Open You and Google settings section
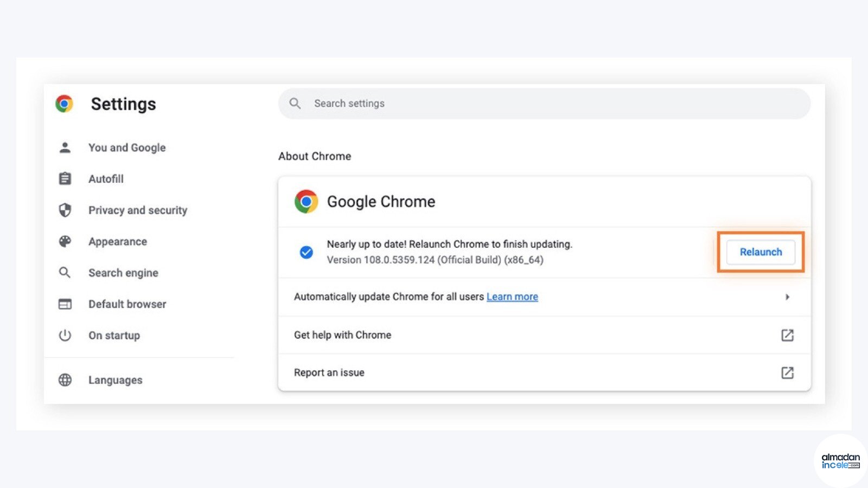868x488 pixels. pyautogui.click(x=127, y=147)
